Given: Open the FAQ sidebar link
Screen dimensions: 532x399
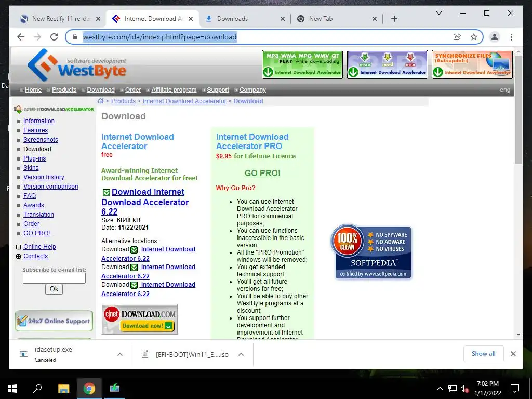Looking at the screenshot, I should pyautogui.click(x=30, y=196).
